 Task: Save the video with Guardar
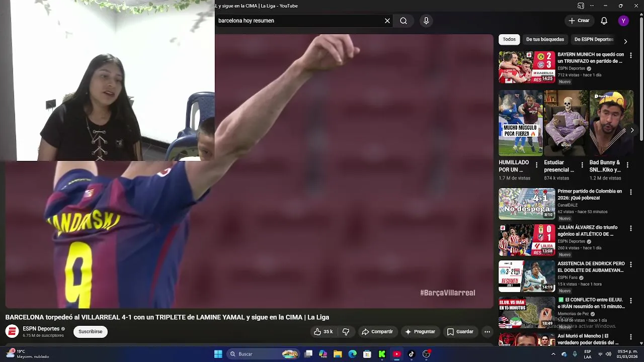(x=460, y=332)
